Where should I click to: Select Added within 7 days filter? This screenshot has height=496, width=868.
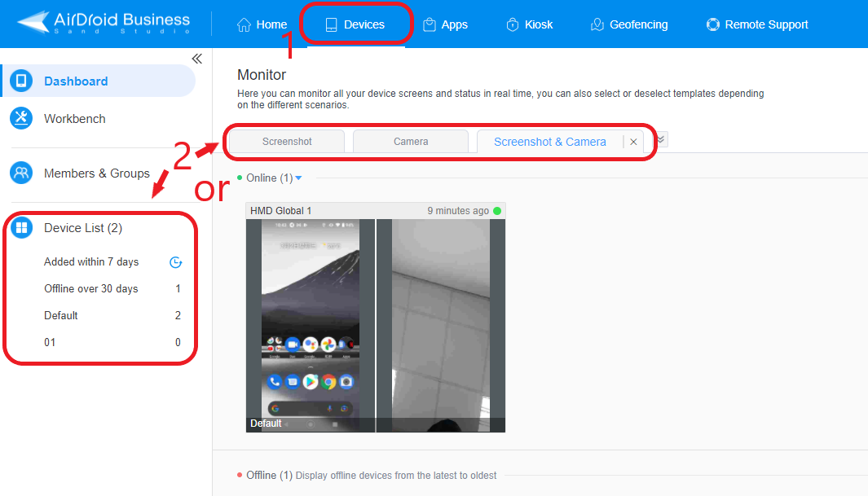coord(91,261)
